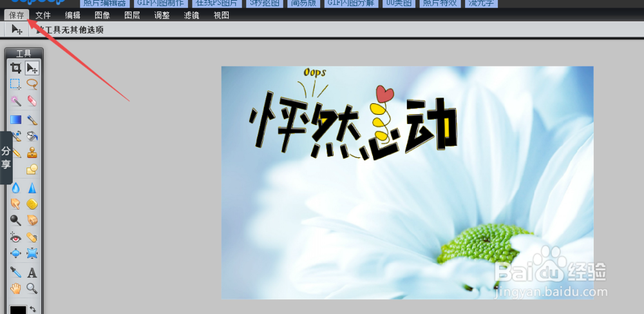Click the move tool icon in options bar
Image resolution: width=644 pixels, height=314 pixels.
click(17, 30)
